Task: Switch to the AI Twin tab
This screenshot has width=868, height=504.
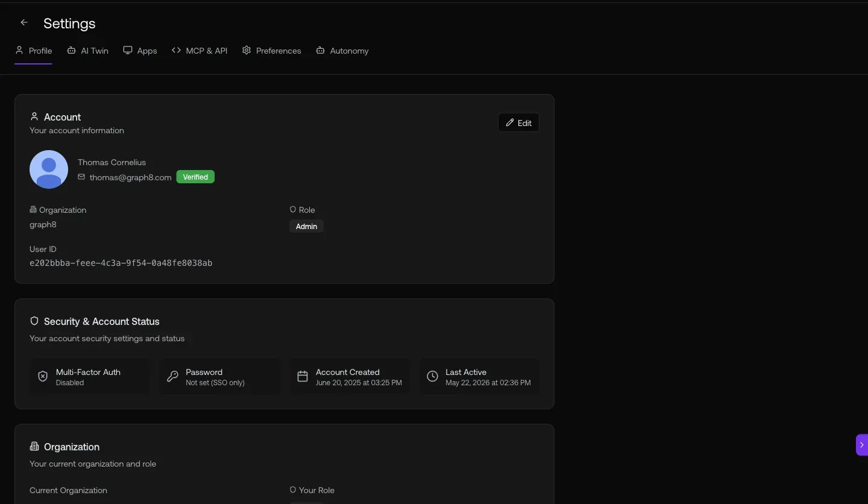Action: coord(88,51)
